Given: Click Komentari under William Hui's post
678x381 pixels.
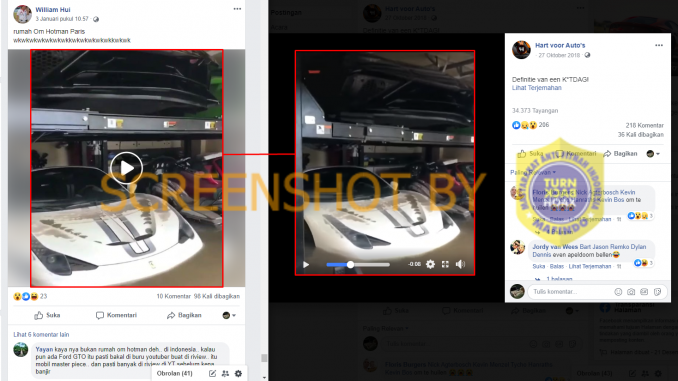Looking at the screenshot, I should 116,315.
